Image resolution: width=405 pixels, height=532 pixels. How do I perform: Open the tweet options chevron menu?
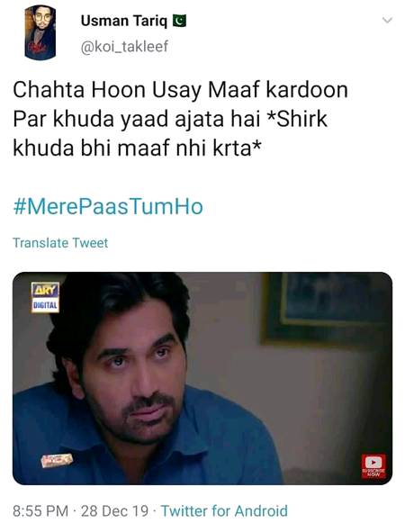point(387,21)
